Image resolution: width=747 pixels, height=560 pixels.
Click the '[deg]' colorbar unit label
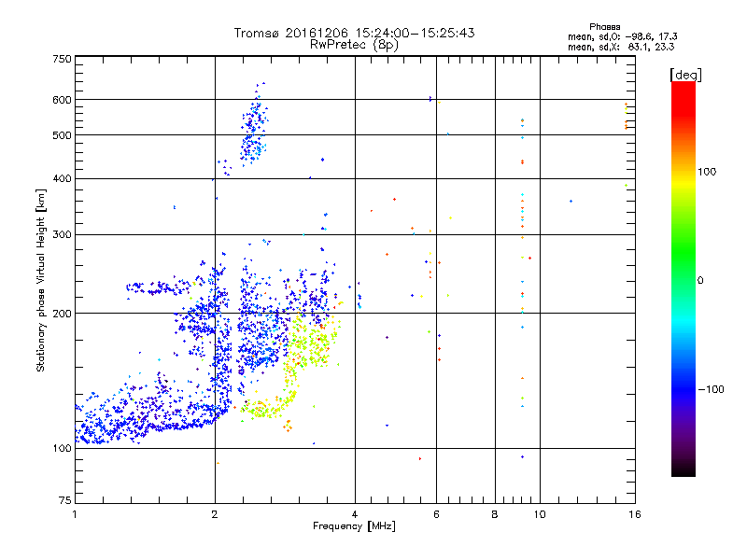685,75
